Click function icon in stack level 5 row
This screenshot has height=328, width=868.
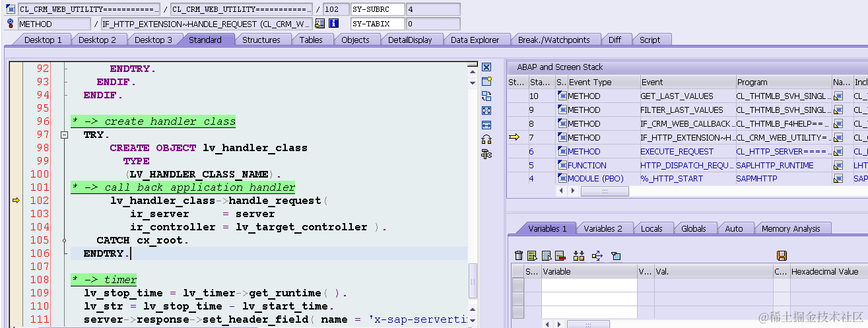tap(562, 165)
